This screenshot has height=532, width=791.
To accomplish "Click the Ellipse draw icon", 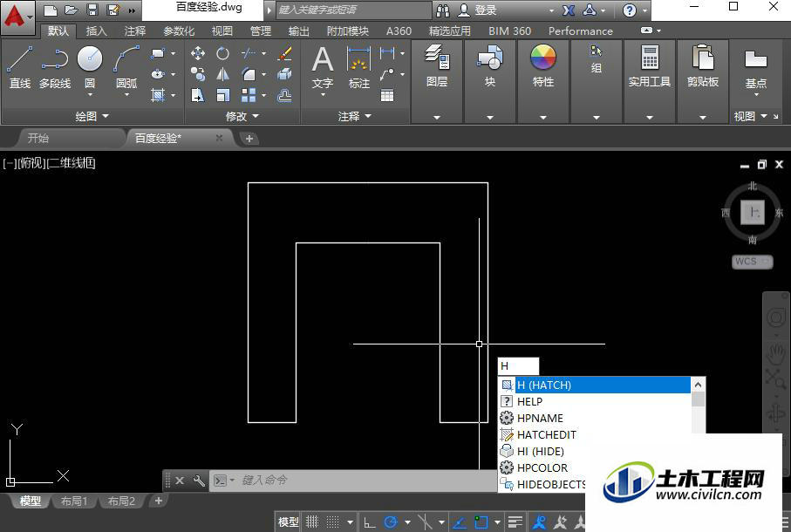I will [x=158, y=74].
